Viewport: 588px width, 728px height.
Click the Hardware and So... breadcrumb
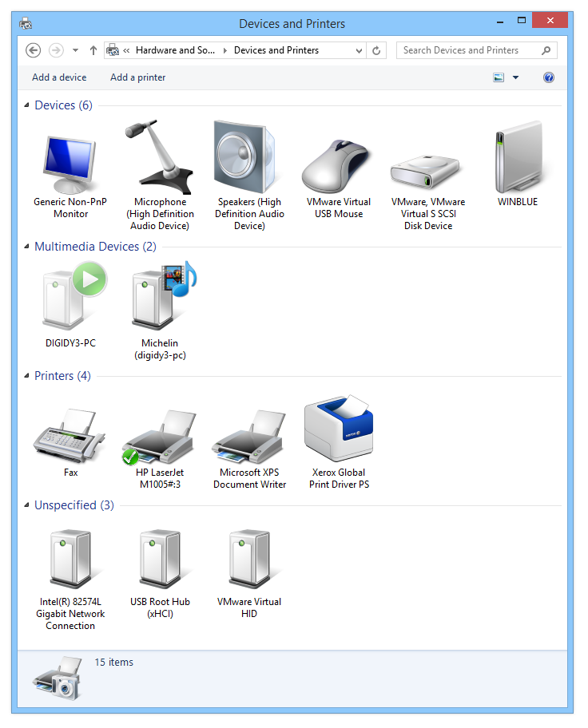tap(175, 50)
